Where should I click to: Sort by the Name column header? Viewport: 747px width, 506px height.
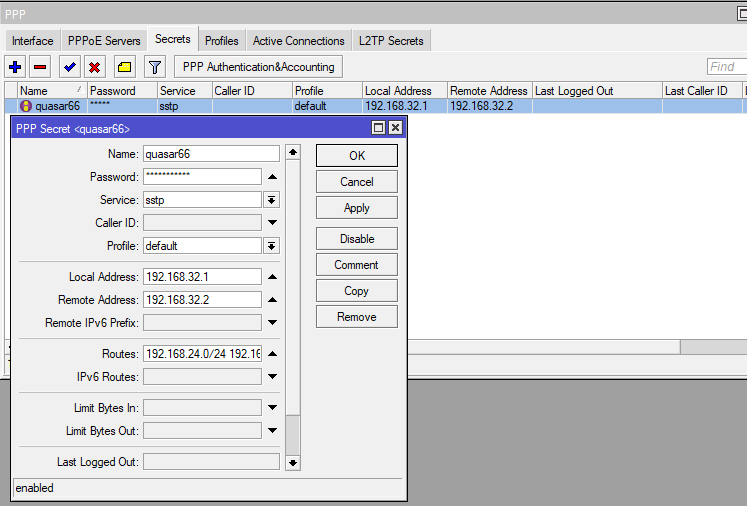coord(51,91)
